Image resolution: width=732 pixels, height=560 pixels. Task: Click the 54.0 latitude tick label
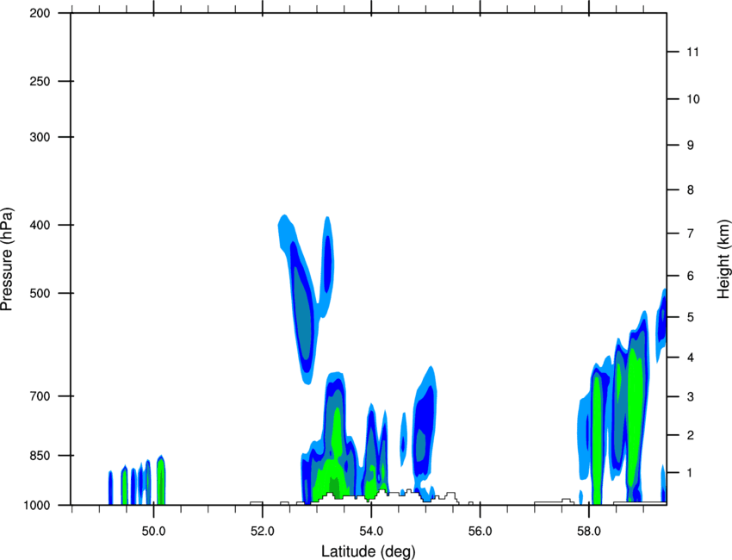tap(371, 531)
